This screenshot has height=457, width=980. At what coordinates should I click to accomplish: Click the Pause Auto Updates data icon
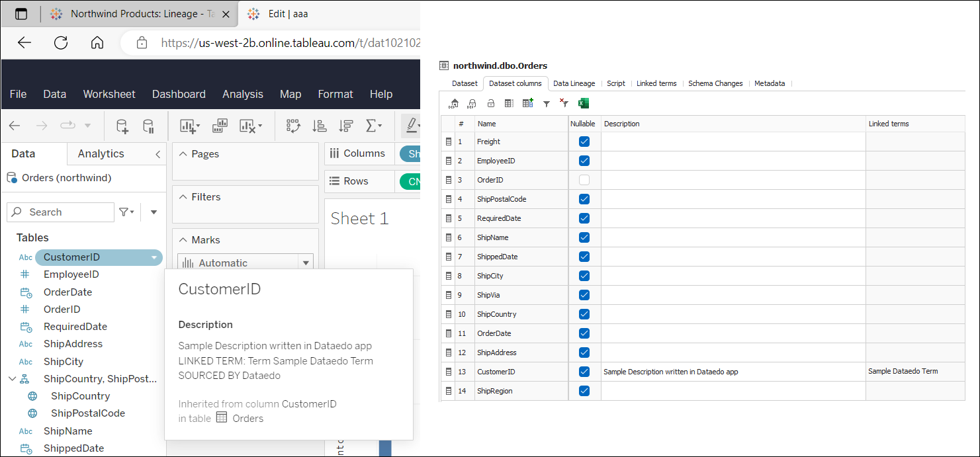point(149,126)
